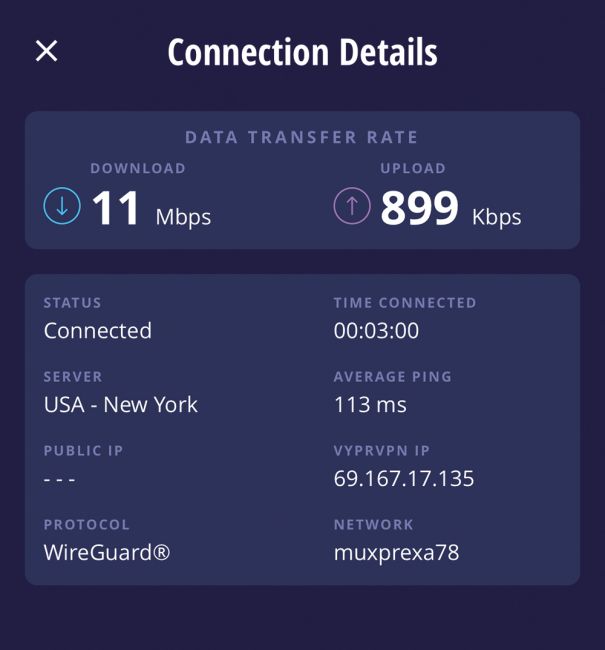Select the VyprVPN IP 69.167.17.135
The height and width of the screenshot is (650, 605).
(404, 478)
